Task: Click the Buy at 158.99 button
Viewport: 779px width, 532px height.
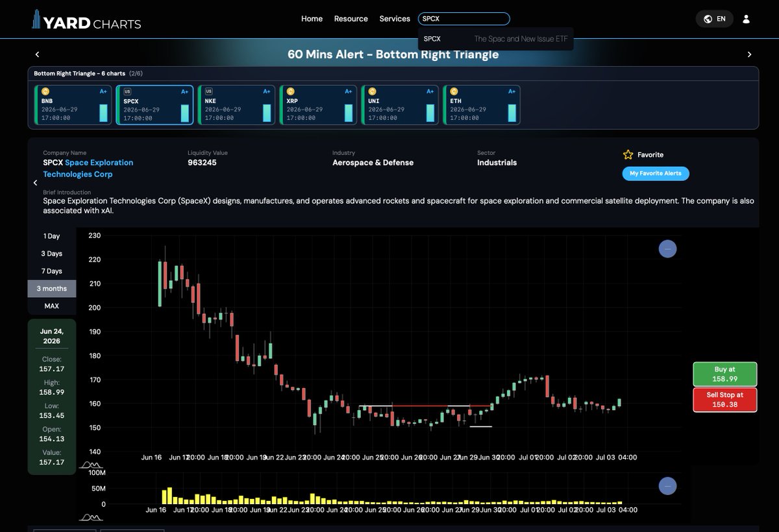Action: tap(725, 374)
